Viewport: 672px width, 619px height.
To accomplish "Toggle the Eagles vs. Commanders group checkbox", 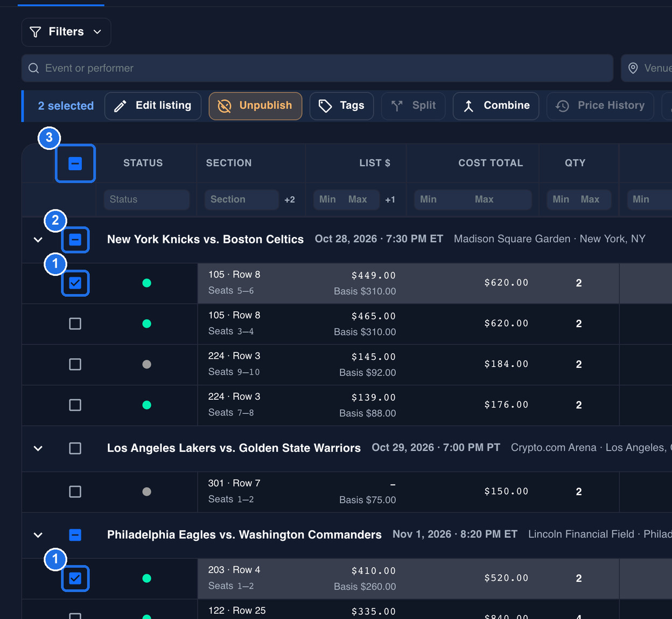I will [75, 535].
